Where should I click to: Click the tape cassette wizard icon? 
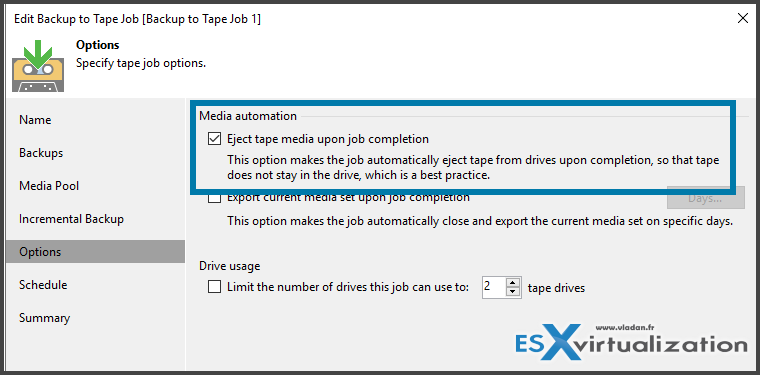[38, 67]
